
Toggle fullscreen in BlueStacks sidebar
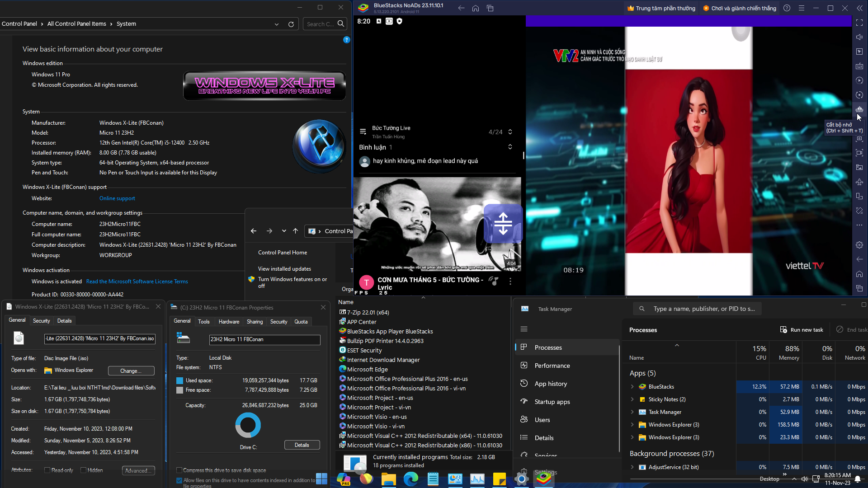859,23
